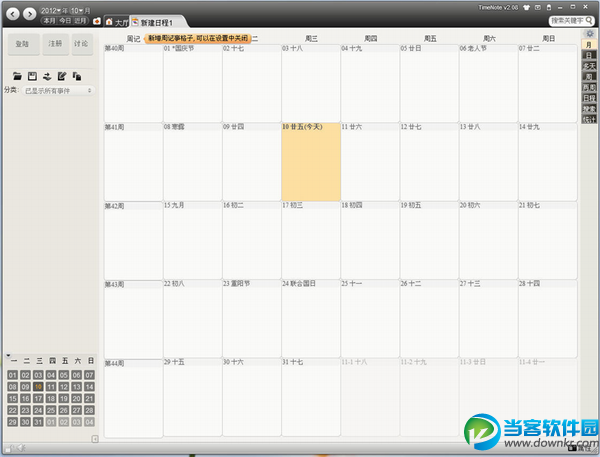Click the 周五 column header
This screenshot has width=600, height=457.
pos(430,38)
